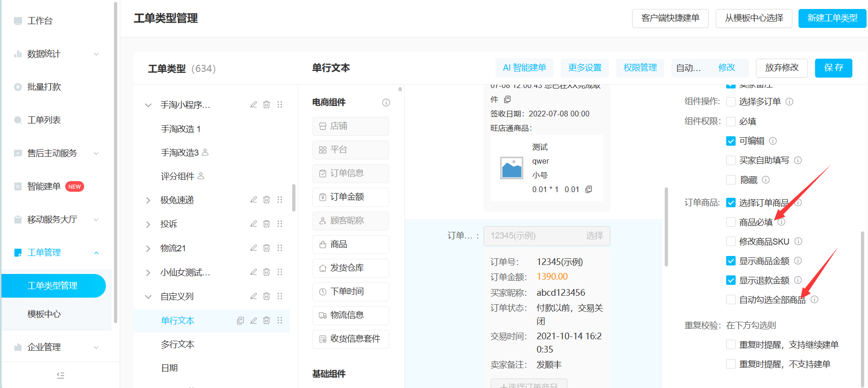Show info for 自动勾选全部商品 option
The image size is (868, 388).
815,300
